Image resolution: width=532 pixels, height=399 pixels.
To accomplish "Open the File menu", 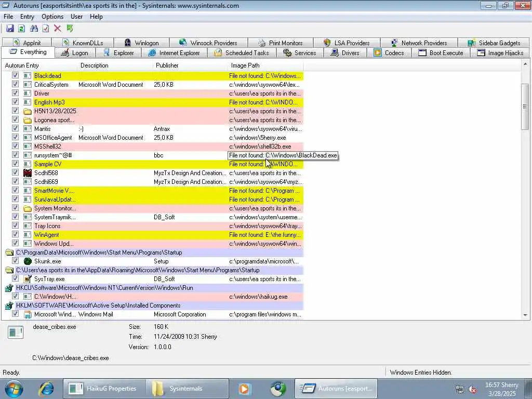I will tap(8, 17).
